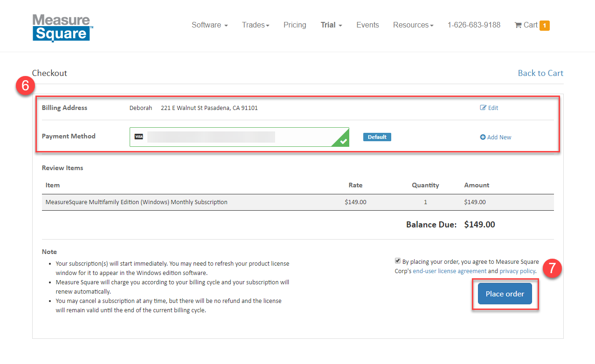595x364 pixels.
Task: Open the privacy policy link
Action: point(518,271)
